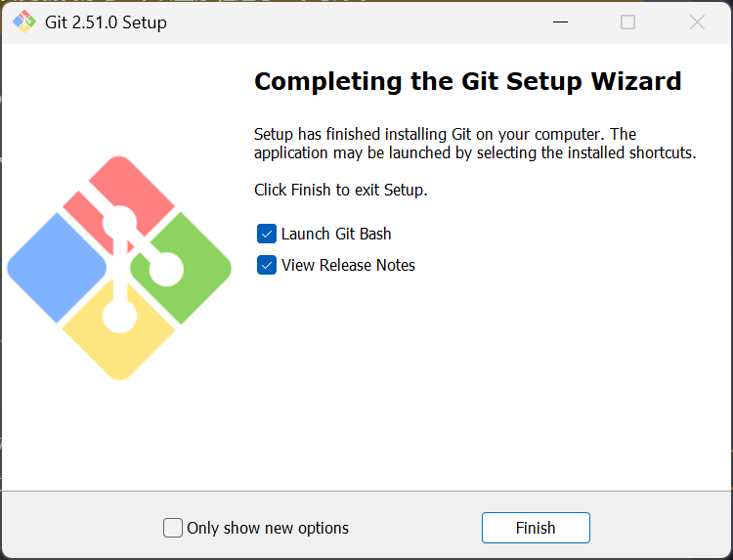This screenshot has width=733, height=560.
Task: Click the "Completing the Git Setup Wizard" heading
Action: pos(467,81)
